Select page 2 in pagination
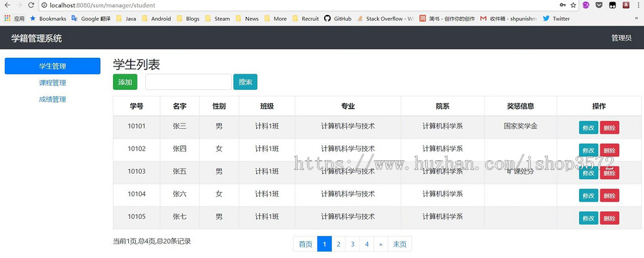Screen dimensions: 644x258 [338, 244]
